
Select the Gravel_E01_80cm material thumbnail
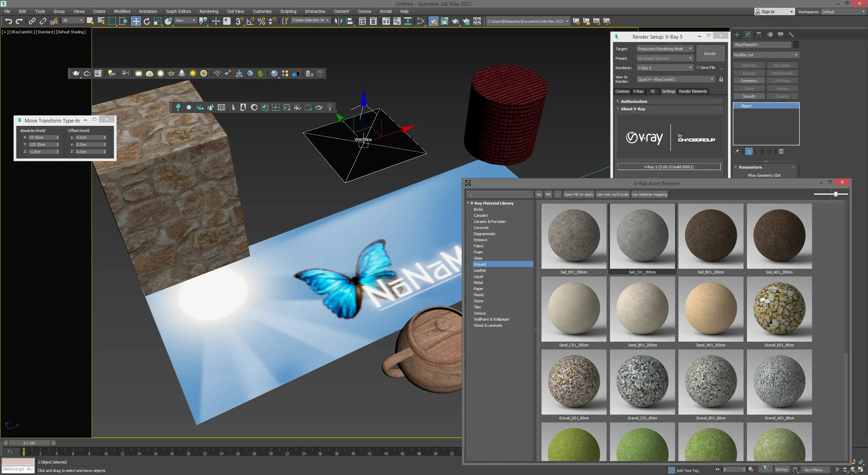click(779, 309)
